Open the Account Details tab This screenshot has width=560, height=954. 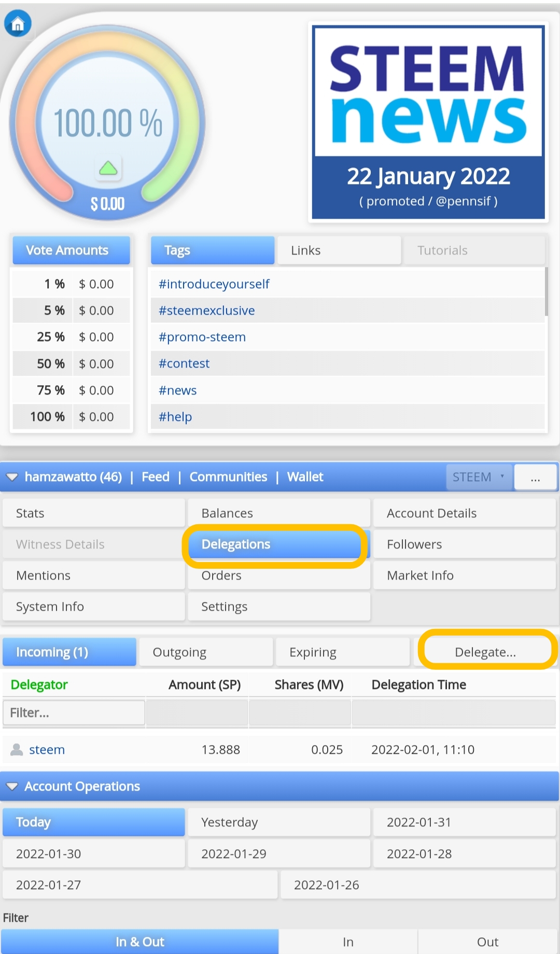tap(465, 513)
